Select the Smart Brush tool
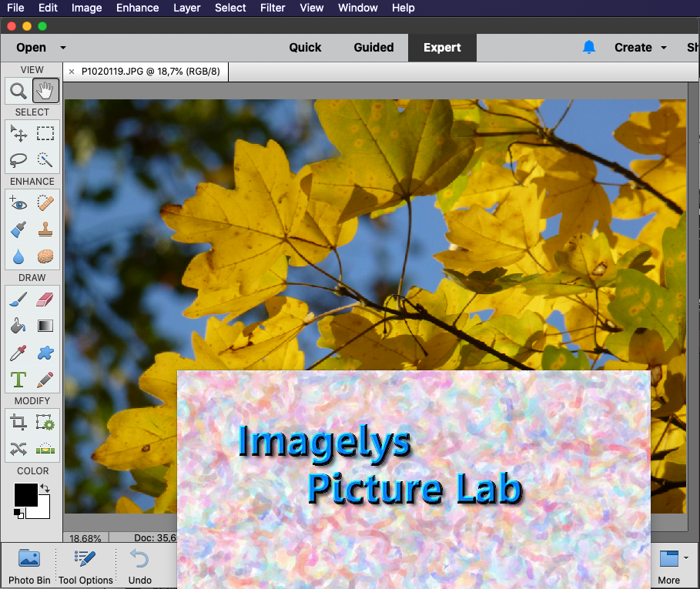The image size is (700, 589). point(18,229)
